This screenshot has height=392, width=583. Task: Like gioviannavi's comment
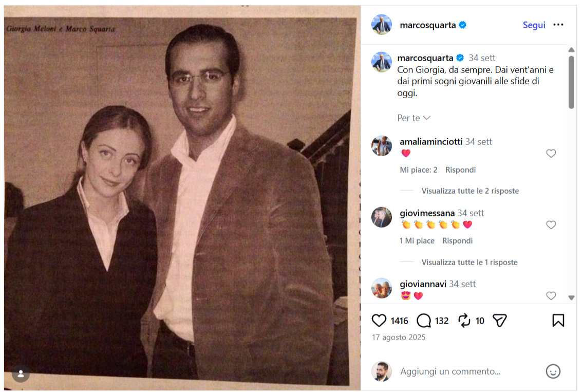(x=551, y=295)
